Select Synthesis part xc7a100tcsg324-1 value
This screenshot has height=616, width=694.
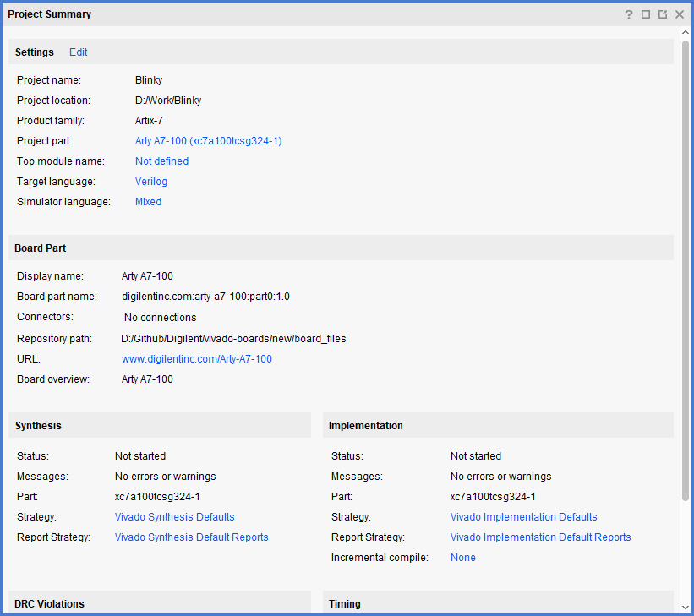157,497
